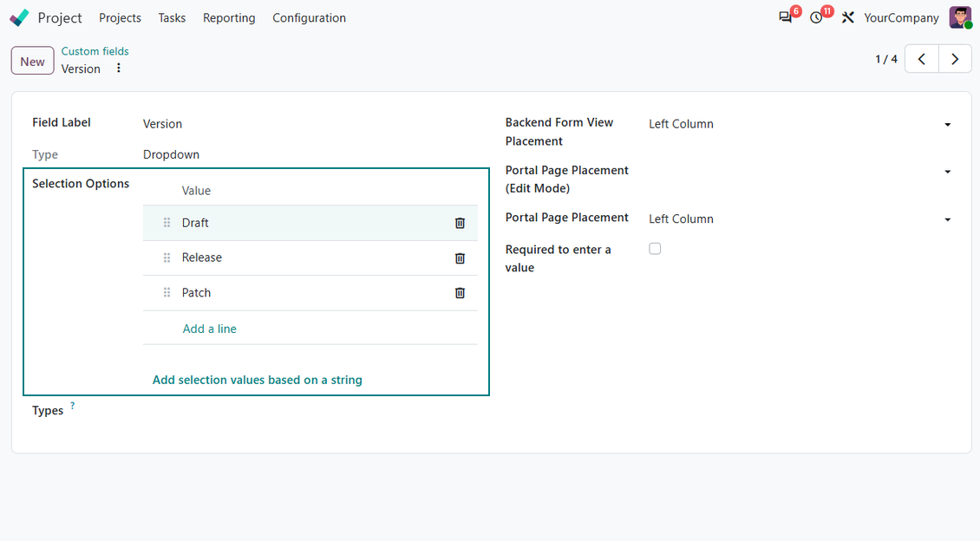Image resolution: width=980 pixels, height=541 pixels.
Task: Grab the drag handle for Draft
Action: (x=167, y=223)
